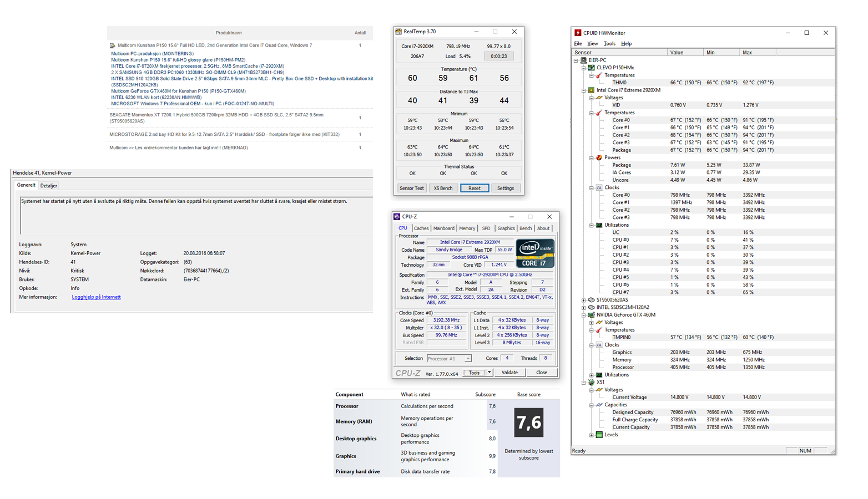Viewport: 868px width, 499px height.
Task: Click the Intel Core i7 logo in CPU-Z
Action: [534, 253]
